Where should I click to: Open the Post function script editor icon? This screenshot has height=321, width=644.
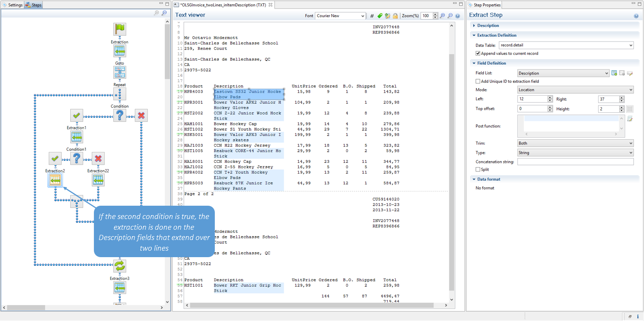(629, 119)
